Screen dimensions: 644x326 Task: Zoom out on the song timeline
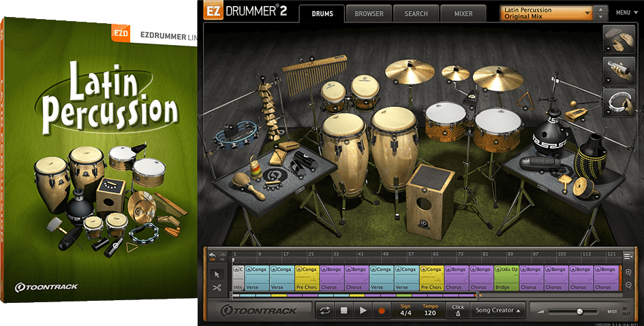(627, 284)
